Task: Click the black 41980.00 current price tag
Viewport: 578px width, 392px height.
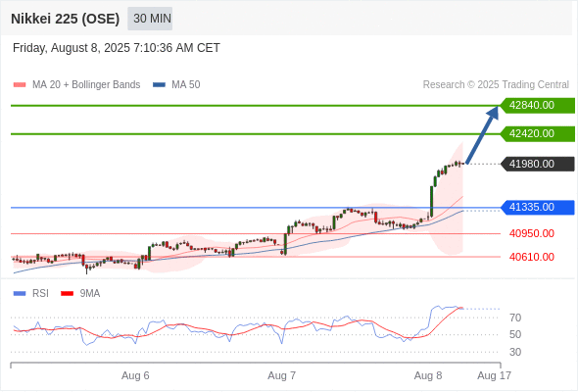Action: [538, 164]
